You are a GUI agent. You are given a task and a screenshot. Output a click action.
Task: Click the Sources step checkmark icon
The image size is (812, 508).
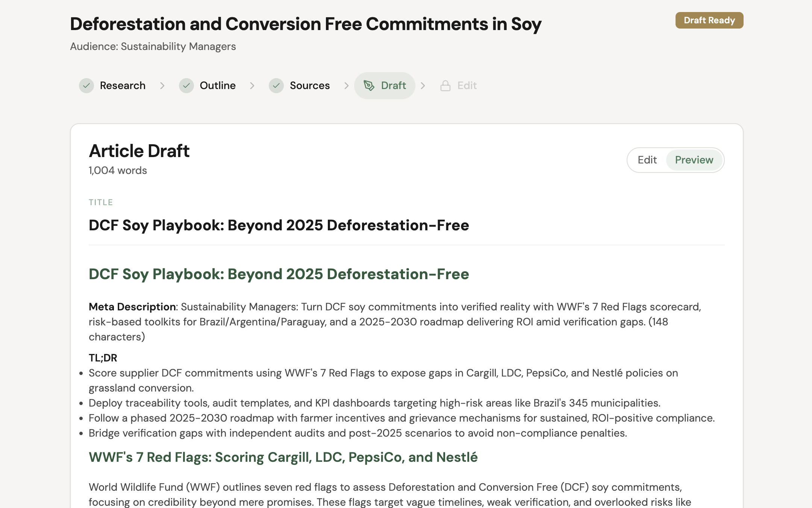coord(276,86)
